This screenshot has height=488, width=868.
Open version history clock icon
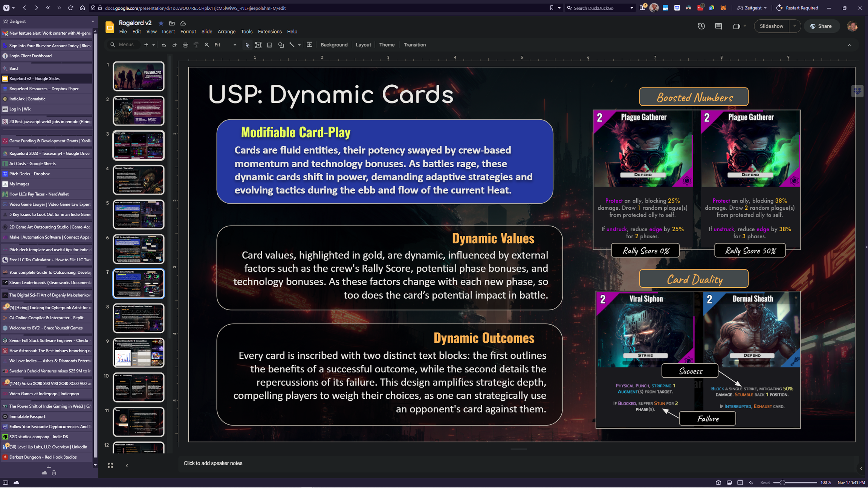pyautogui.click(x=701, y=26)
